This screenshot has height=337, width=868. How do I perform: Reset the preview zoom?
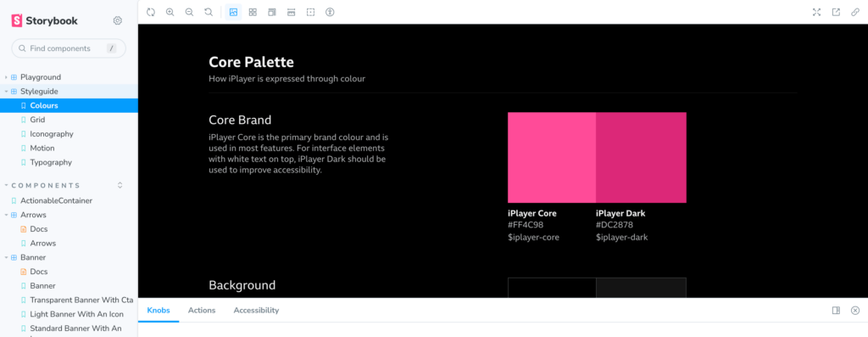[x=209, y=12]
